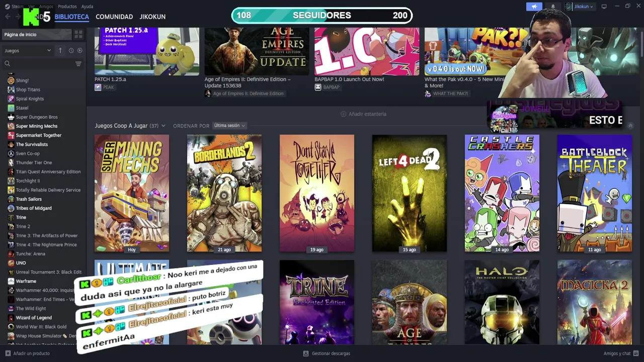Click the Staxel game icon
Screen dimensions: 644x362
point(11,108)
